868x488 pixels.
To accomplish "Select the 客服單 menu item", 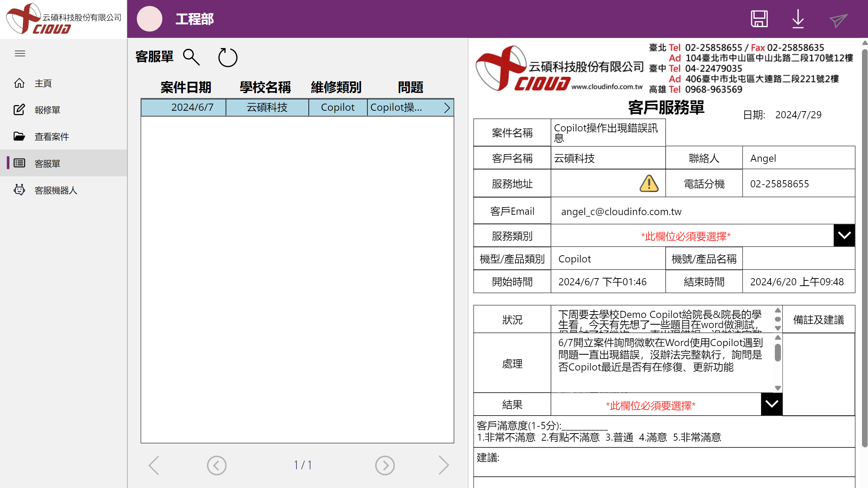I will click(63, 163).
